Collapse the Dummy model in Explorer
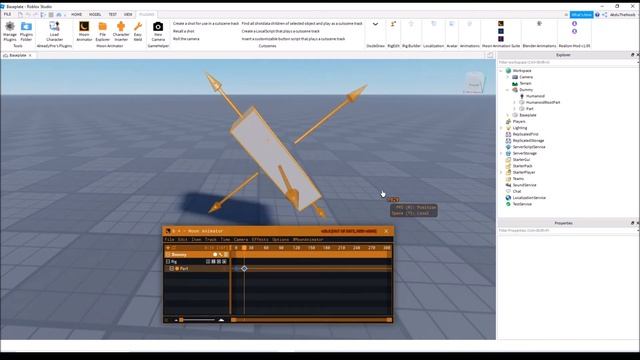This screenshot has height=360, width=640. (508, 90)
